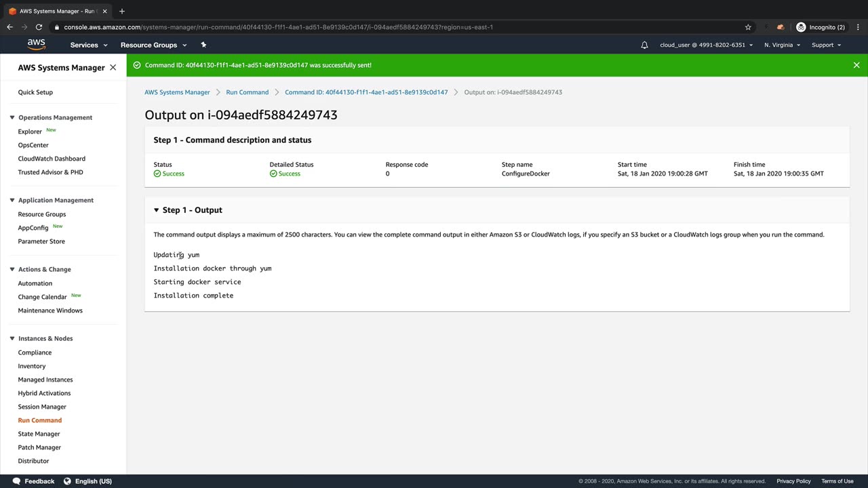The width and height of the screenshot is (868, 488).
Task: Click the finish time value 19:00:35 GMT
Action: [778, 174]
